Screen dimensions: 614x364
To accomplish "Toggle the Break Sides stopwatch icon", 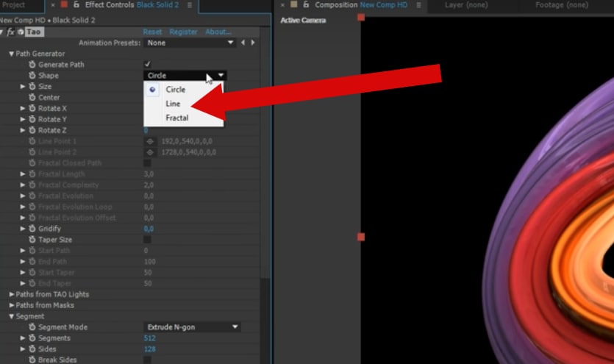I will [32, 360].
